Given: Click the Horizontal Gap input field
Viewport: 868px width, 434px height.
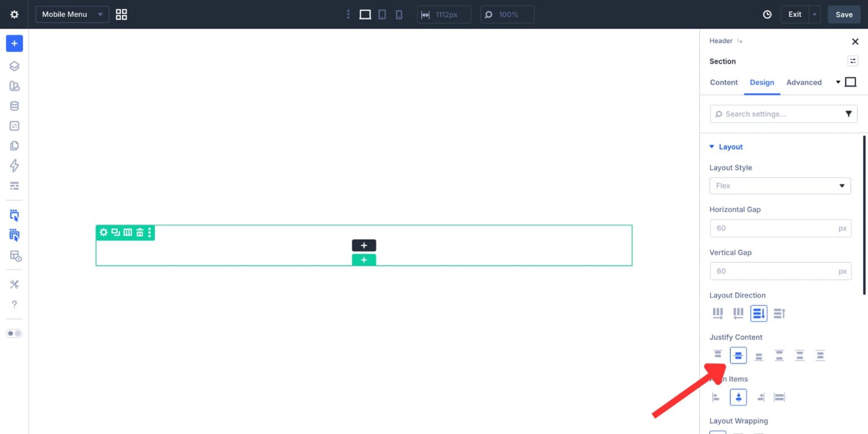Looking at the screenshot, I should point(780,228).
